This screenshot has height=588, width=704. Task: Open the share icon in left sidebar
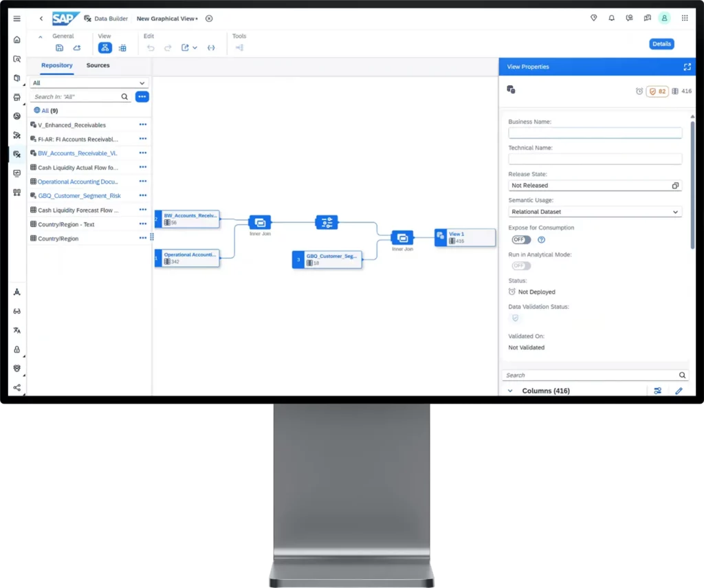(16, 387)
